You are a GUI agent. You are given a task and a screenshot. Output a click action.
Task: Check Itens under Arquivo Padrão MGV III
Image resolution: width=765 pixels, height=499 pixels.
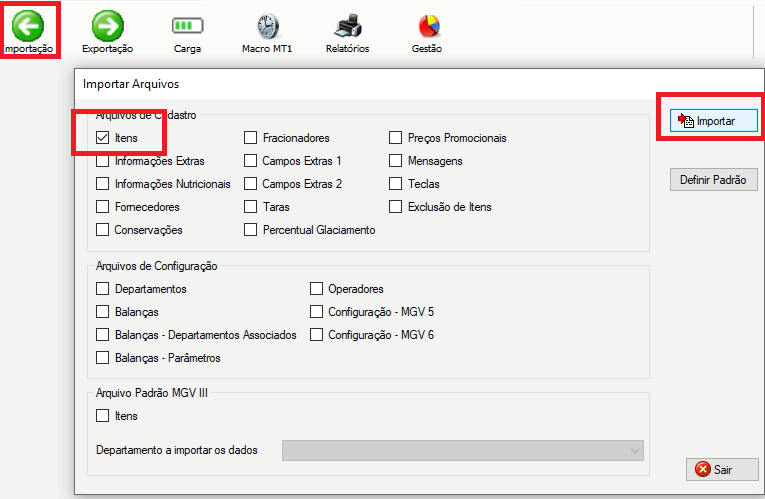click(103, 416)
